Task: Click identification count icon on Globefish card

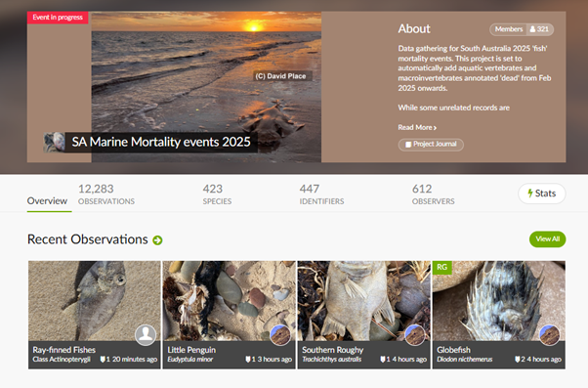Action: [517, 360]
